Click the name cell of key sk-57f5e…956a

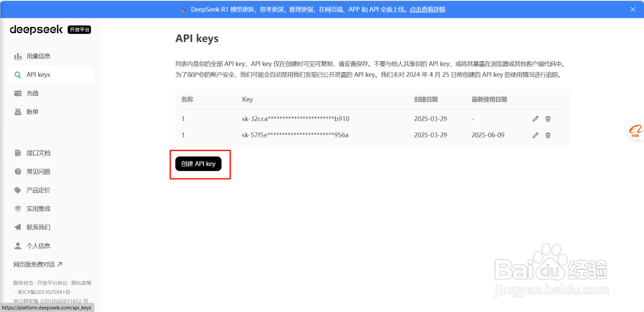tap(183, 135)
